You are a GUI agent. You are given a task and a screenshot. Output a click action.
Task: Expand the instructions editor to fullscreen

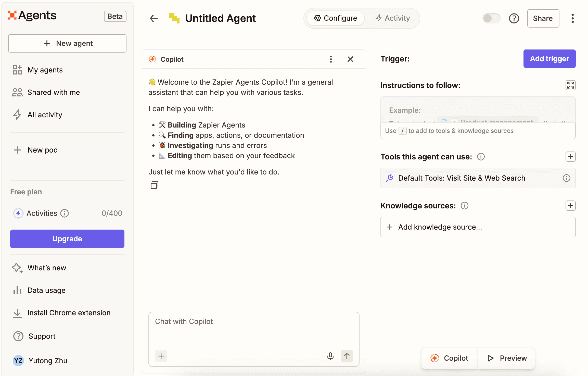click(570, 85)
